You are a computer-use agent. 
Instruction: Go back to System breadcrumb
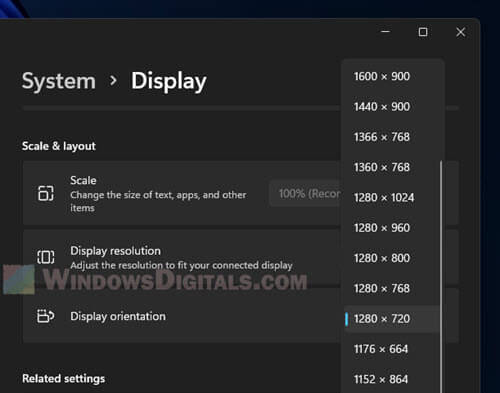(59, 81)
